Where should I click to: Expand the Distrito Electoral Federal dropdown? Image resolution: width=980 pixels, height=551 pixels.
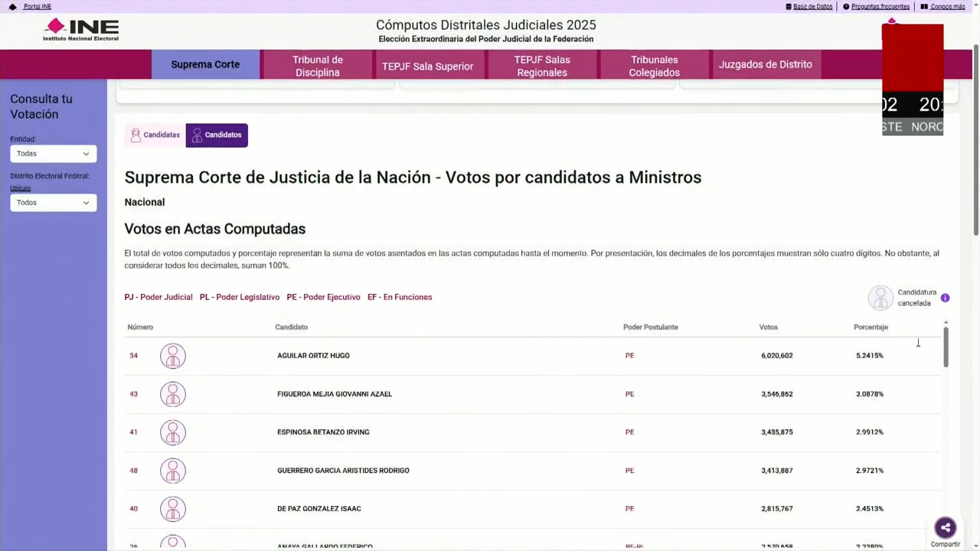(53, 203)
